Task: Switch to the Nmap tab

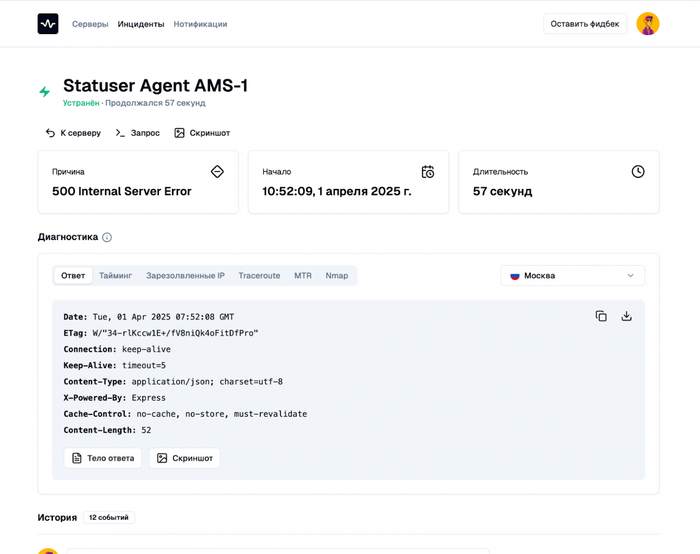Action: pyautogui.click(x=337, y=276)
